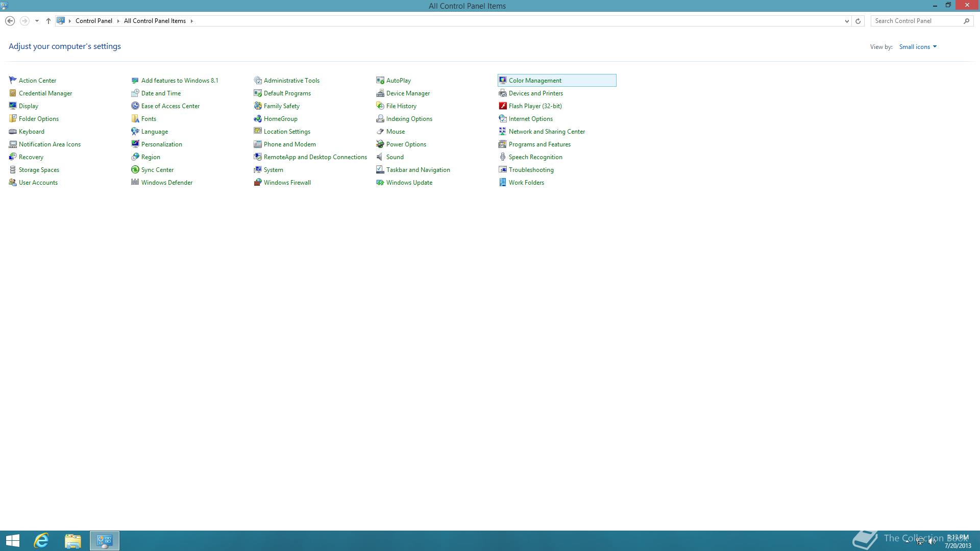Open the Family Safety link
This screenshot has height=551, width=980.
pyautogui.click(x=282, y=106)
